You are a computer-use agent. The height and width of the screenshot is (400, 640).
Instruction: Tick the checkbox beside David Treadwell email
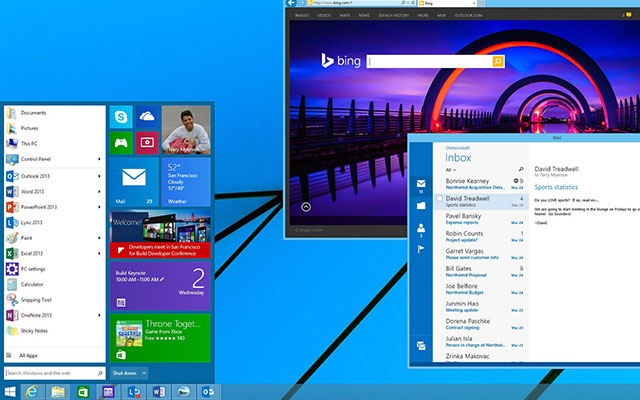438,199
